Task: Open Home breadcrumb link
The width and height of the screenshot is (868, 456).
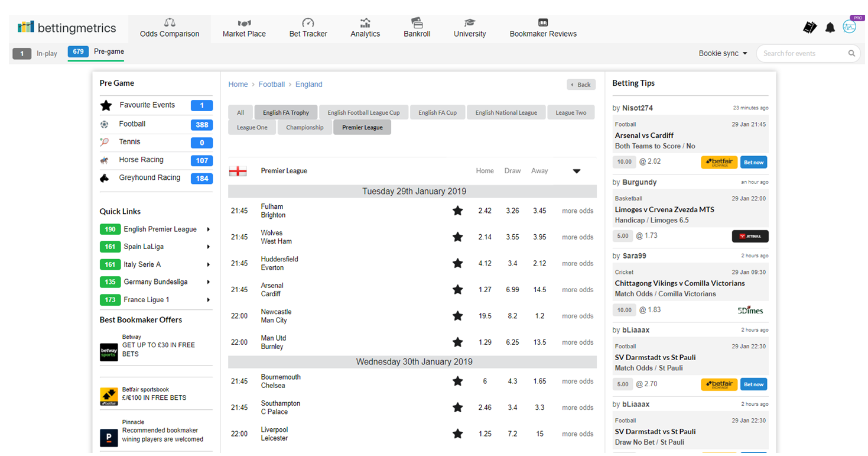Action: (x=238, y=85)
